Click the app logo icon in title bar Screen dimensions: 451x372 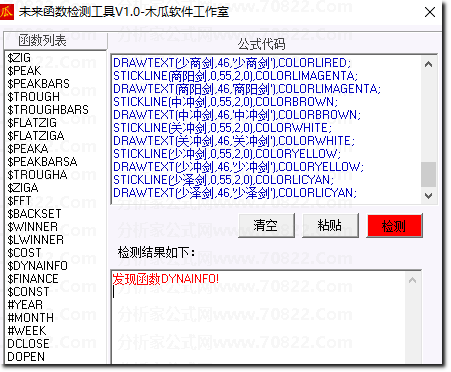pos(7,12)
